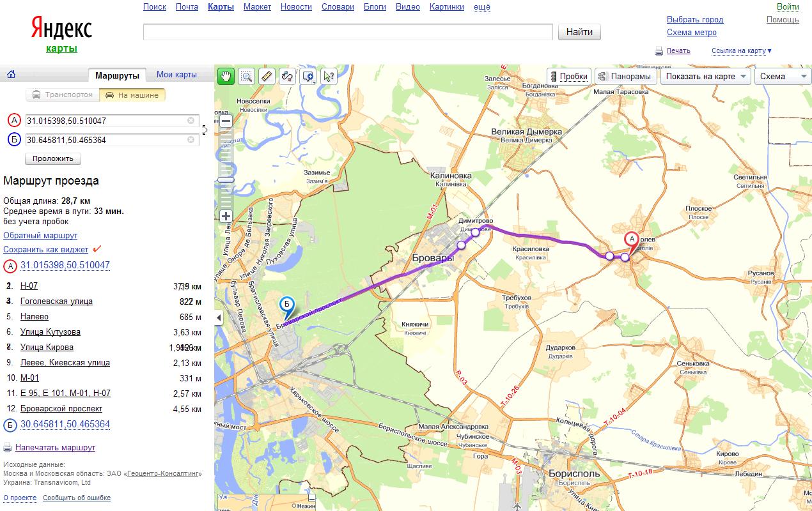The width and height of the screenshot is (812, 511).
Task: Expand the ещё services menu
Action: pyautogui.click(x=482, y=7)
